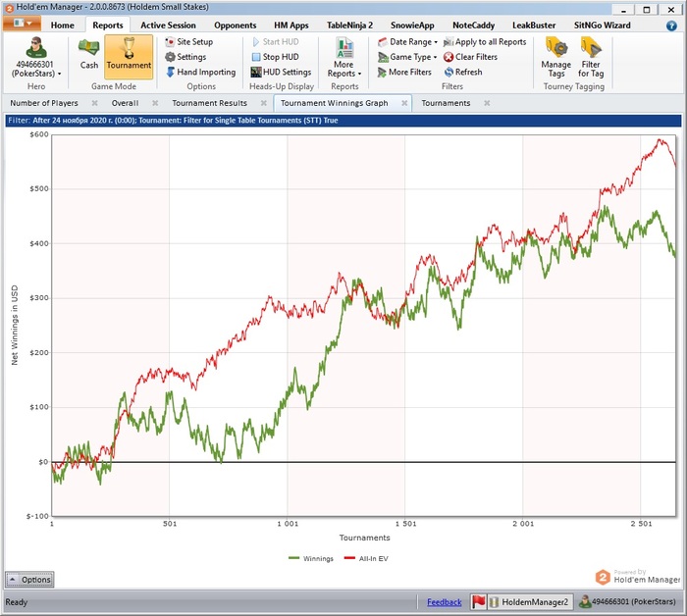Close the Overall report tab
Viewport: 687px width, 616px height.
tap(155, 103)
